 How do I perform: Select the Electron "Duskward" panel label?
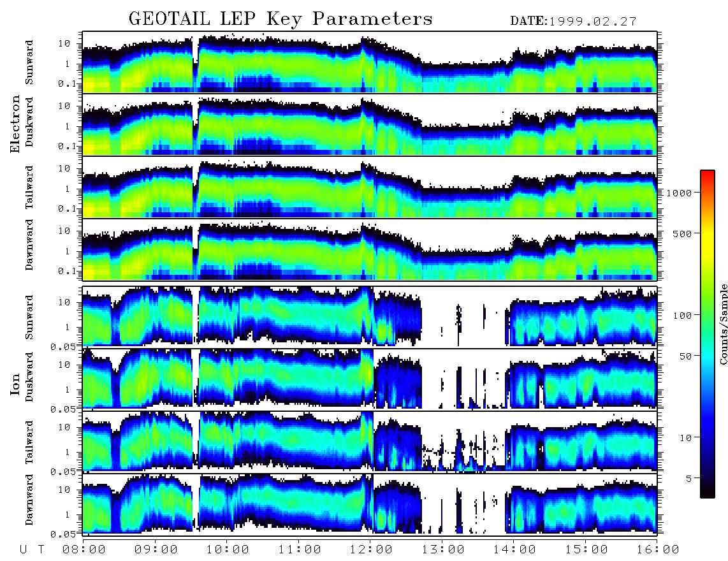(x=29, y=122)
